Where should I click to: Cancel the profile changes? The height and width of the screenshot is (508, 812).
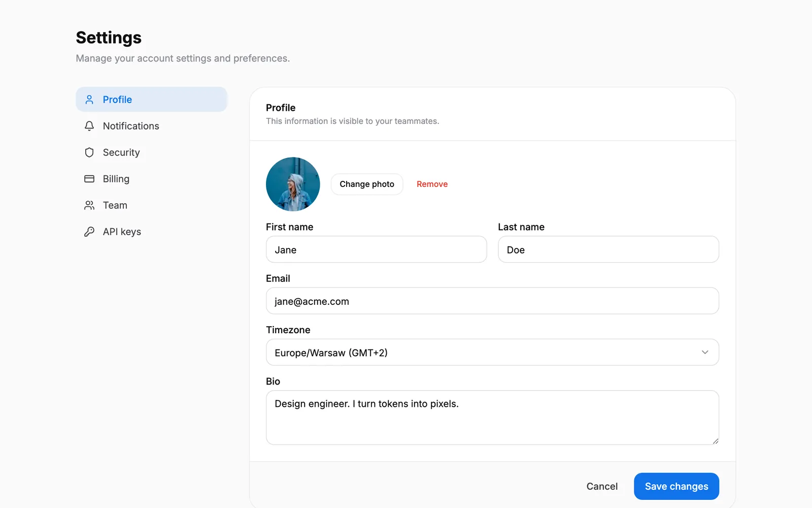(602, 486)
